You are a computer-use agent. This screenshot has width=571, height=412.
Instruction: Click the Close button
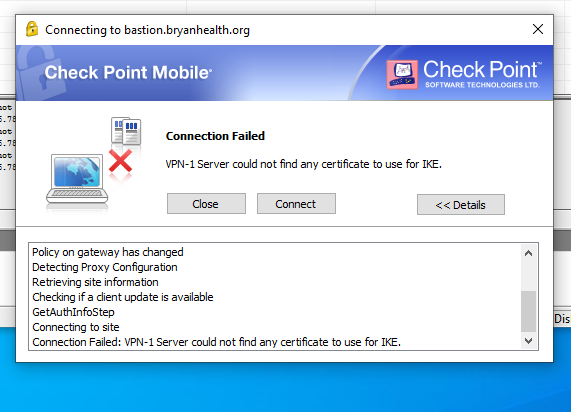[206, 204]
